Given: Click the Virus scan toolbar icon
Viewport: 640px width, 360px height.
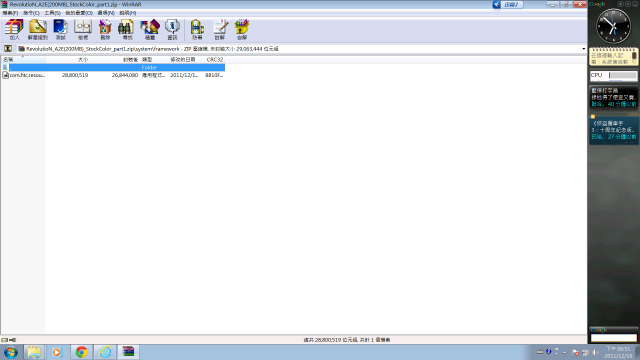Looking at the screenshot, I should [x=197, y=30].
